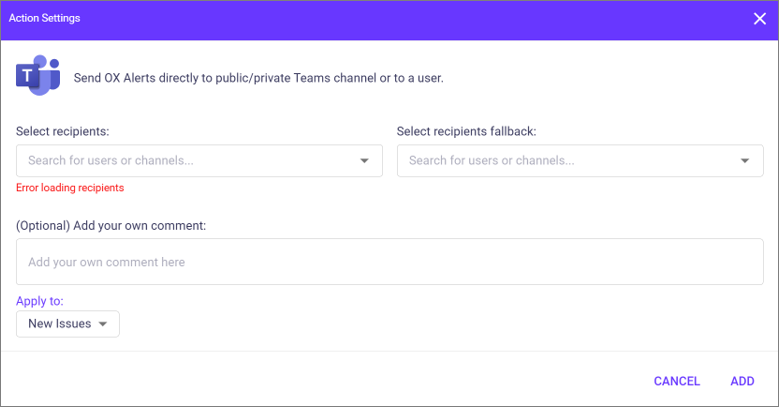The image size is (779, 407).
Task: Select the New Issues text in dropdown
Action: (x=60, y=324)
